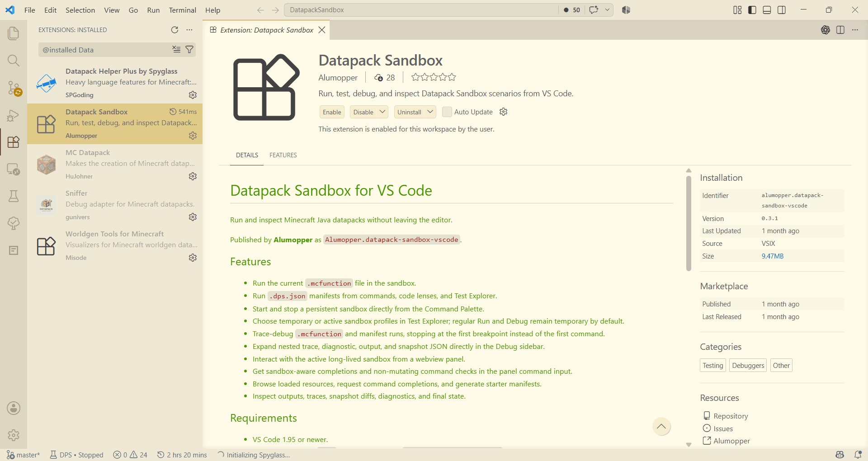Screen dimensions: 868x461
Task: Open the Testing flask view
Action: [x=14, y=196]
